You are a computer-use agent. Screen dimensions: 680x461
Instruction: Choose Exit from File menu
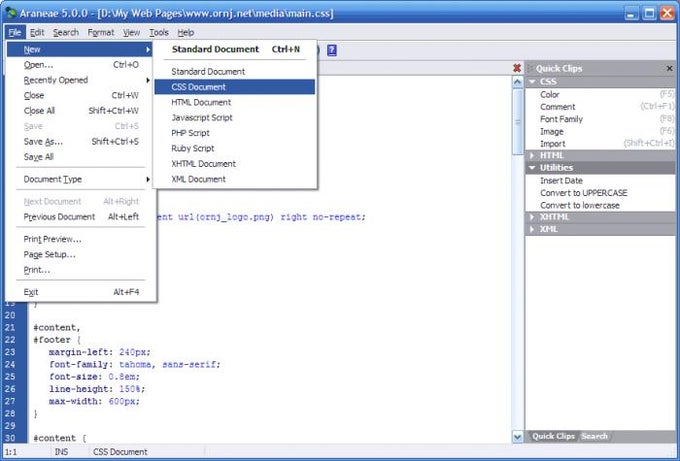pos(80,292)
